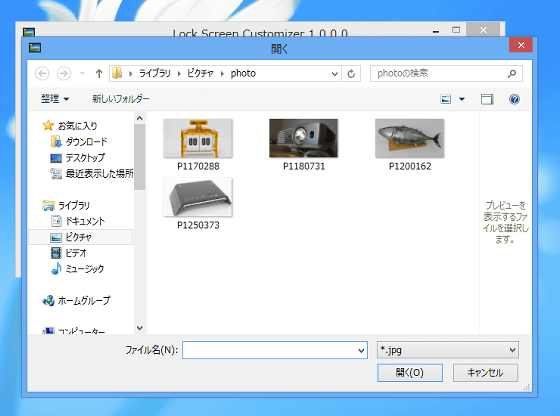Open the 整理 menu
This screenshot has height=416, width=560.
click(x=55, y=99)
